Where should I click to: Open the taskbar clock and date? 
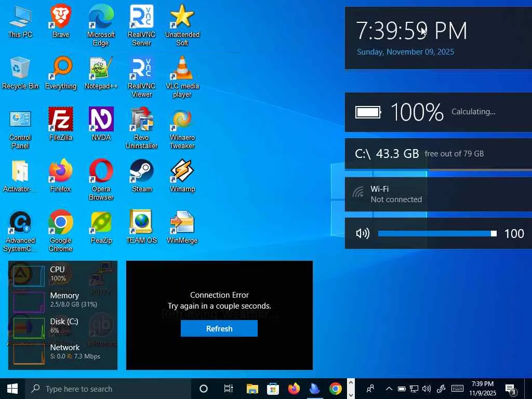(x=483, y=389)
